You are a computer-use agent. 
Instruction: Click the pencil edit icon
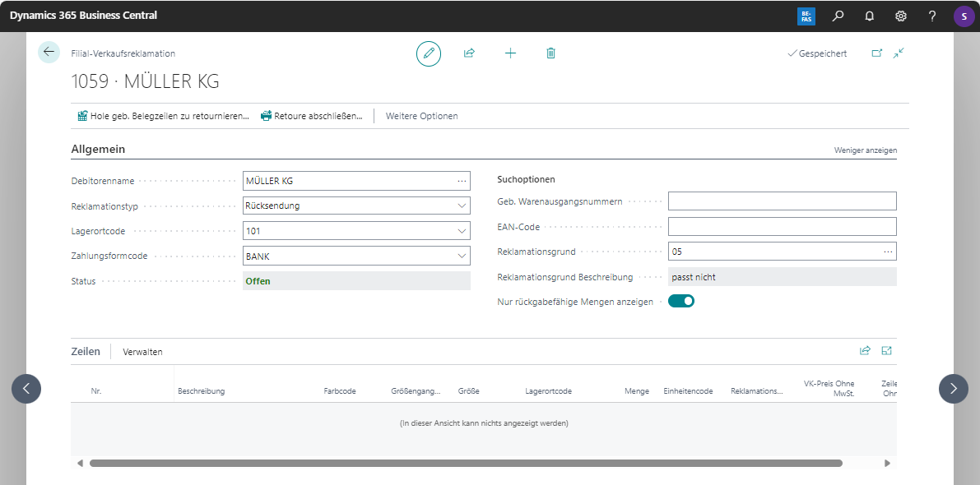428,53
